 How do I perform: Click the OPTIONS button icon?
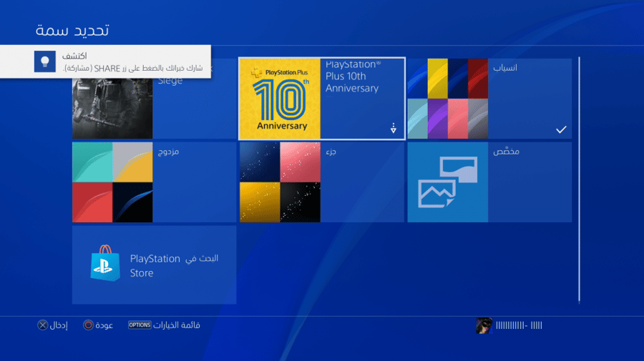tap(140, 325)
